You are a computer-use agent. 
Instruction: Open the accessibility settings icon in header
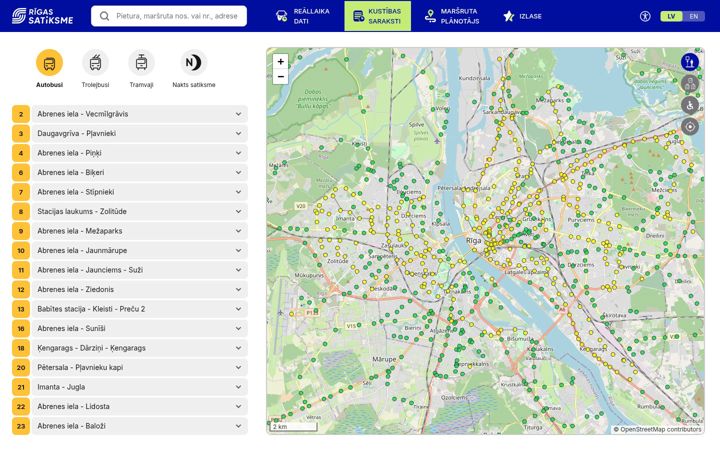click(645, 17)
